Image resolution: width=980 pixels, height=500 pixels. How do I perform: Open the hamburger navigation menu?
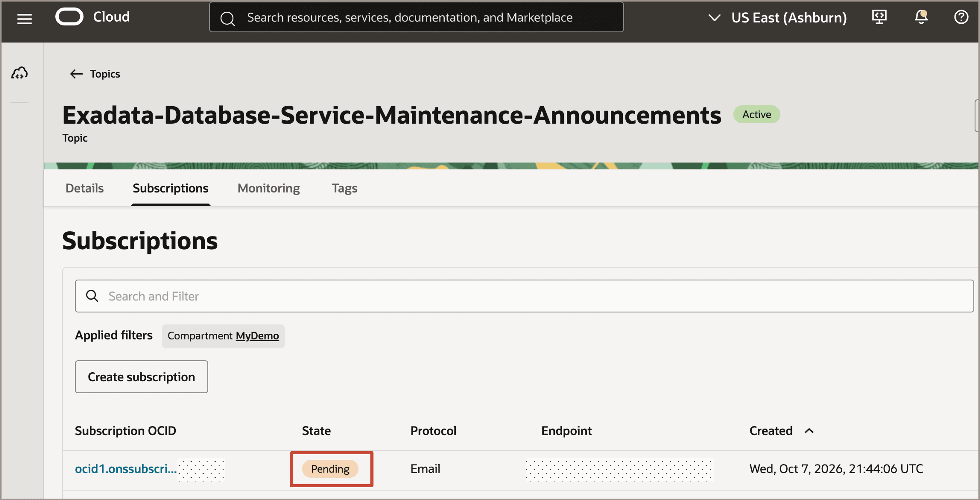point(24,18)
